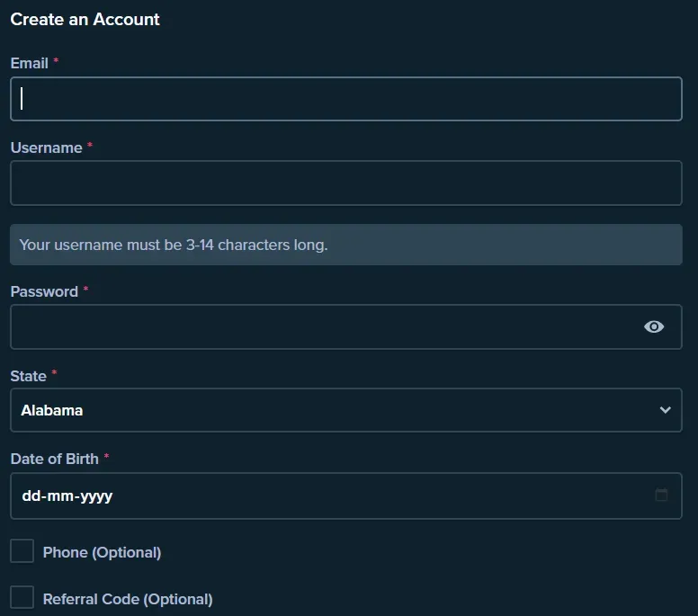
Task: Click the "Create an Account" heading
Action: [85, 19]
